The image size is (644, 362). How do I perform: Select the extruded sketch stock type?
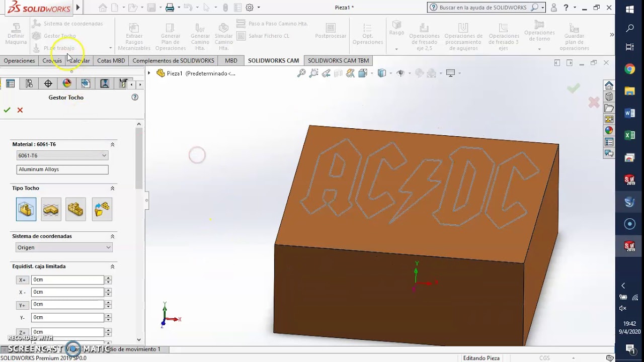coord(51,209)
